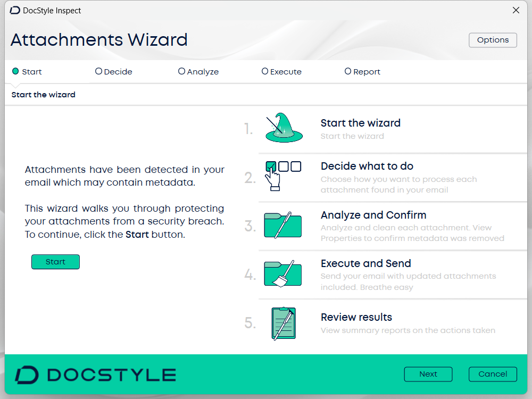Click the 'Decide what to do' heading
The image size is (532, 399).
[x=367, y=166]
